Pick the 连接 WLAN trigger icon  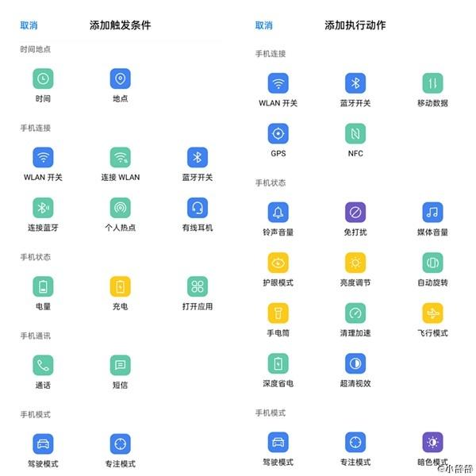pyautogui.click(x=121, y=157)
